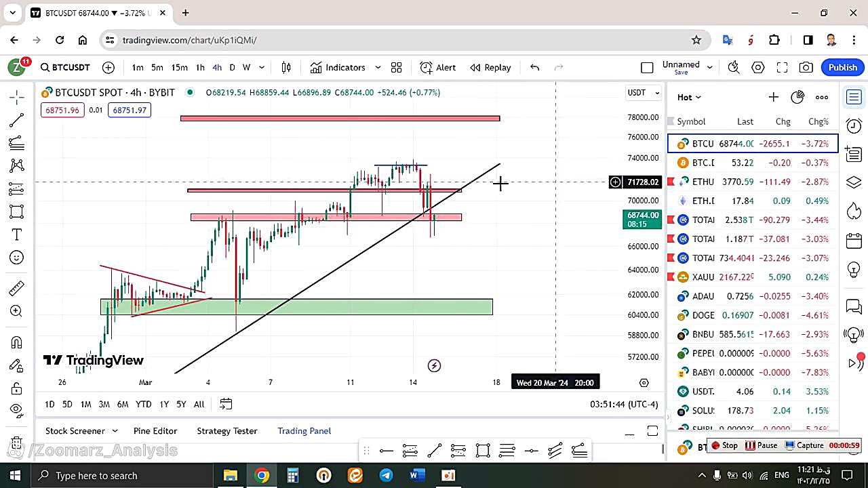This screenshot has width=868, height=488.
Task: Open watchlist three-dot settings menu
Action: point(822,97)
